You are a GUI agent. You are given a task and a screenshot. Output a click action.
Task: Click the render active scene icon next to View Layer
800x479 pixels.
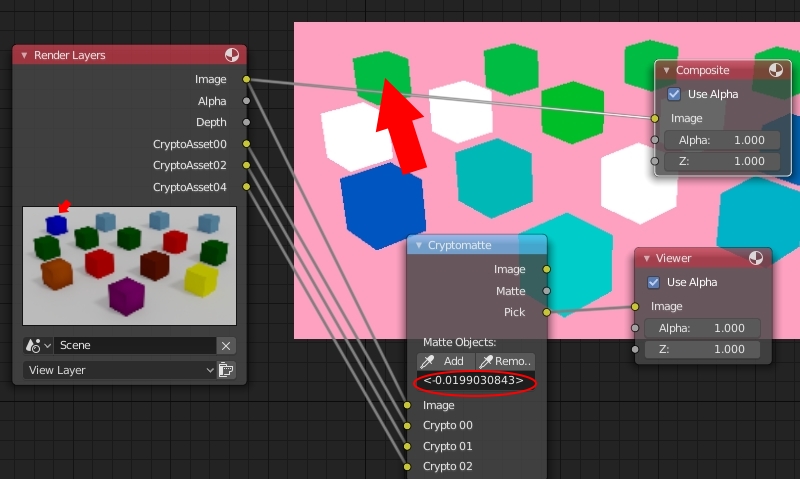click(x=226, y=370)
